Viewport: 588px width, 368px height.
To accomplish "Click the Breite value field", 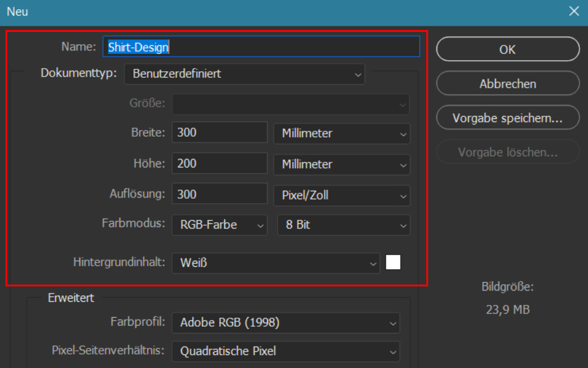I will [219, 132].
